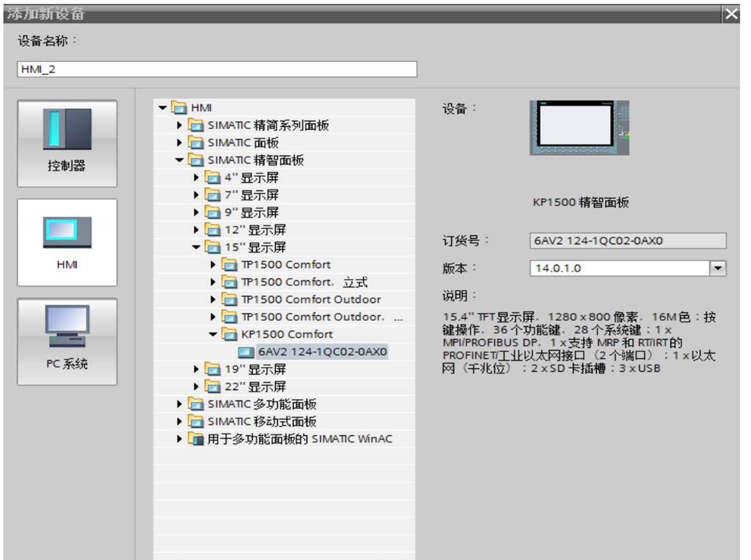Select the 6AV2 124-1QC02-0AX0 tree entry

[322, 352]
